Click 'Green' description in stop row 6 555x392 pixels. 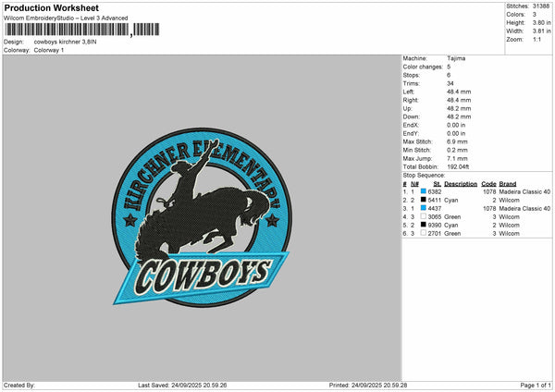(x=452, y=234)
